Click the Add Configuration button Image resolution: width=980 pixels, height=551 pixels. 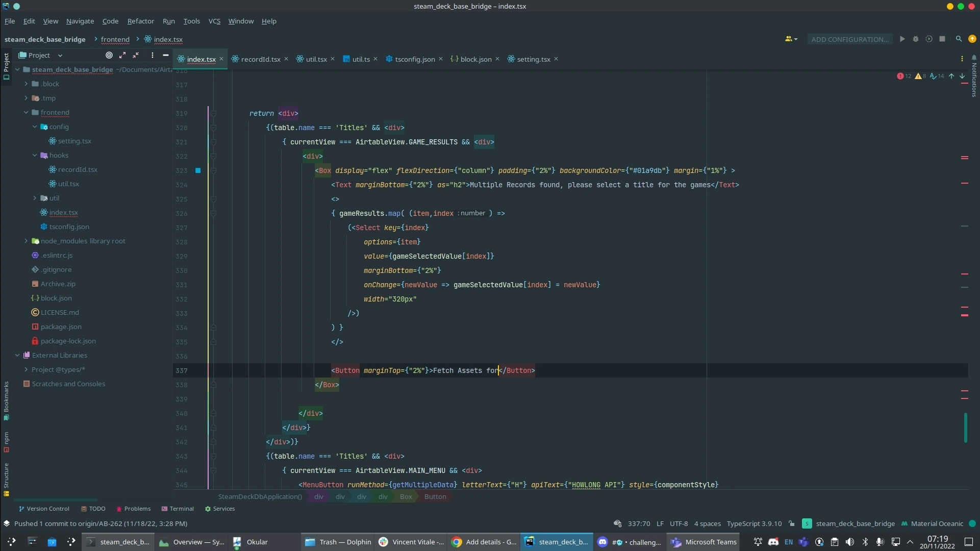pos(850,39)
